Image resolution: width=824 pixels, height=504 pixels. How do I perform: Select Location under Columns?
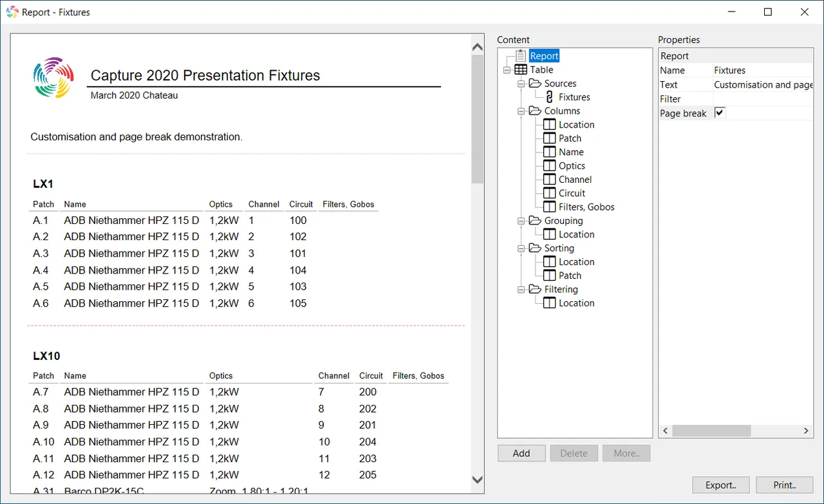[576, 124]
